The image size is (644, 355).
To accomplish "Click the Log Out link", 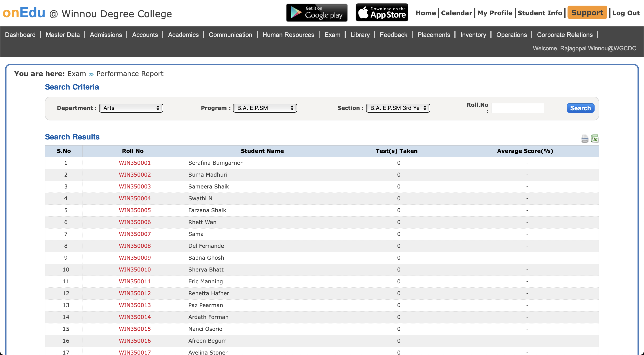I will click(626, 13).
